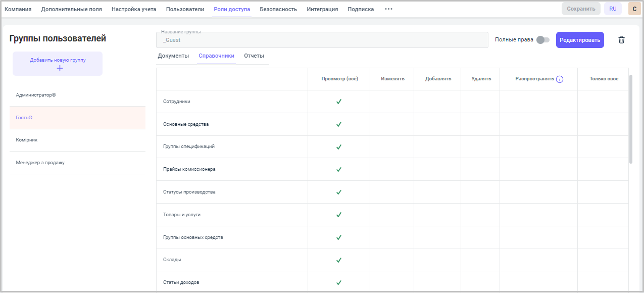This screenshot has height=293, width=644.
Task: Click the trash icon to delete group
Action: tap(621, 40)
